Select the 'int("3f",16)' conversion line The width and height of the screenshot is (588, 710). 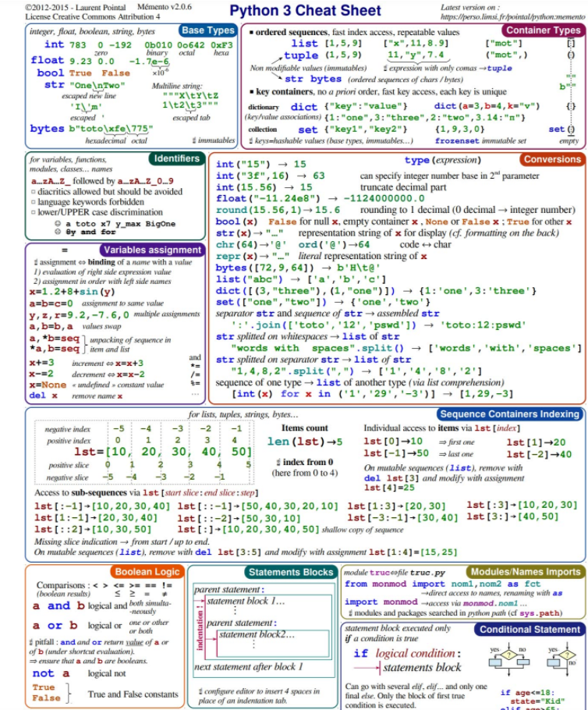coord(271,176)
